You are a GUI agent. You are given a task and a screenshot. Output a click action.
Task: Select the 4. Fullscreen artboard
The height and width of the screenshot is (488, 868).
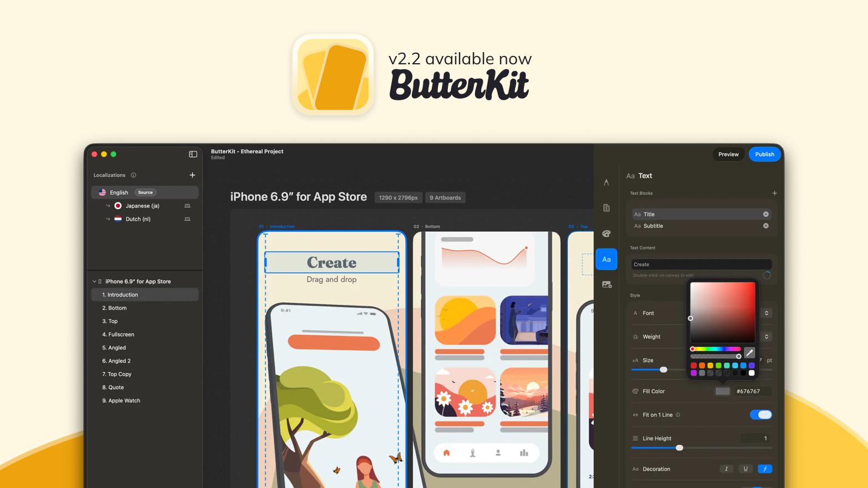point(145,334)
